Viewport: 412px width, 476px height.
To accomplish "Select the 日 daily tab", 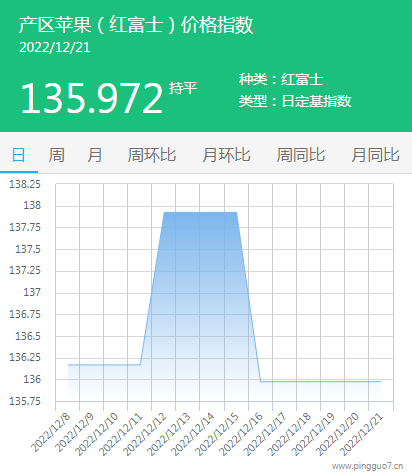I will tap(19, 155).
